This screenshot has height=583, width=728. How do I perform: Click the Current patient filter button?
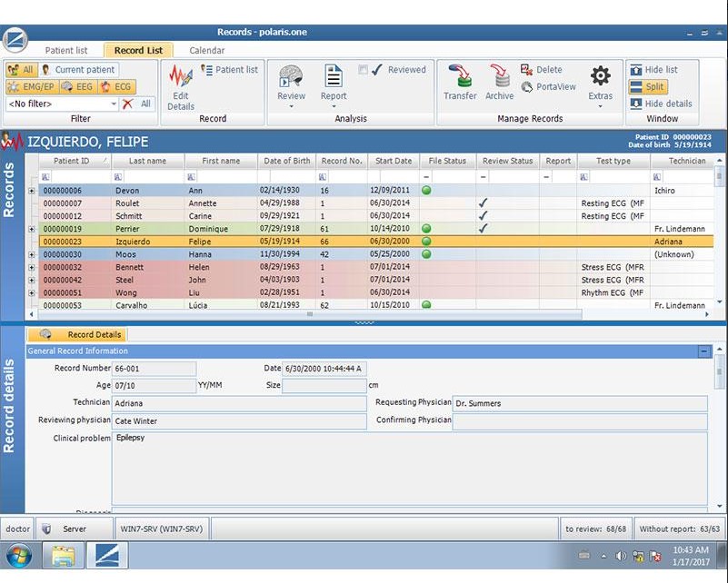[x=78, y=70]
